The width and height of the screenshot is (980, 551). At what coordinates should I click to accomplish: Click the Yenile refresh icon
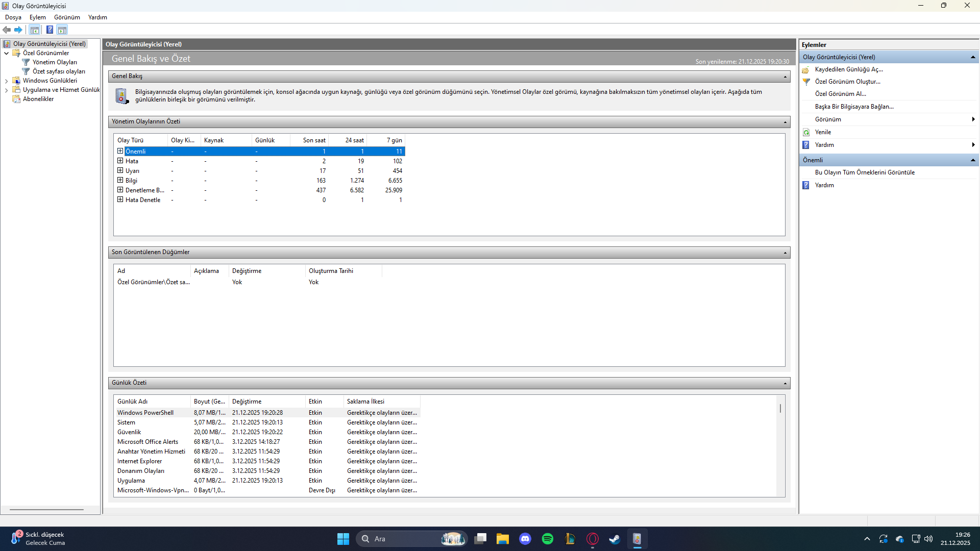pos(806,132)
